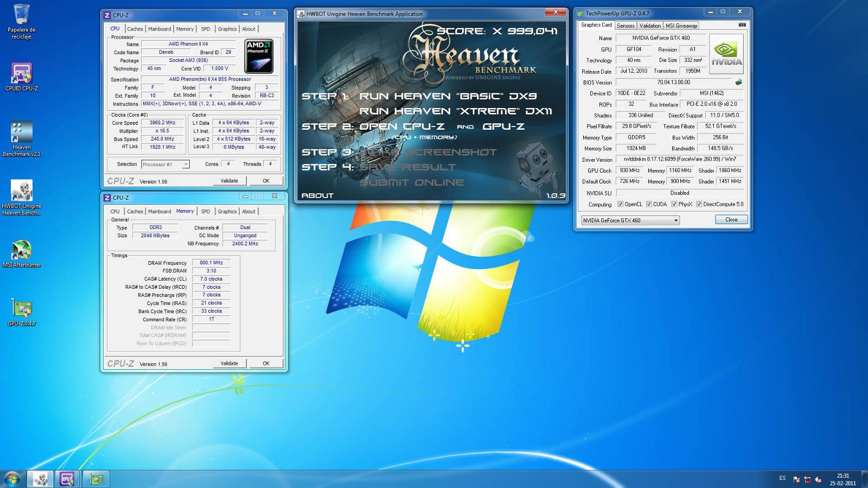Click RUN HEAVEN "XTREME" DX11
The height and width of the screenshot is (488, 868).
click(x=456, y=111)
